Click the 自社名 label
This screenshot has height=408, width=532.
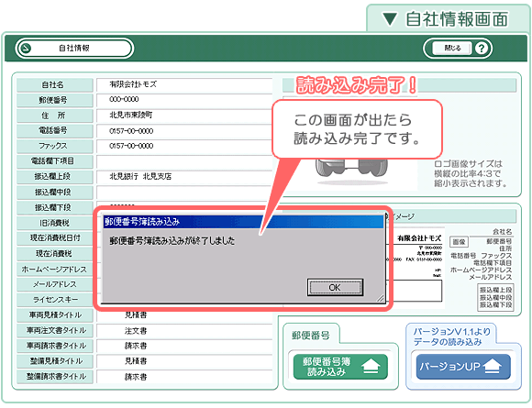(x=55, y=84)
